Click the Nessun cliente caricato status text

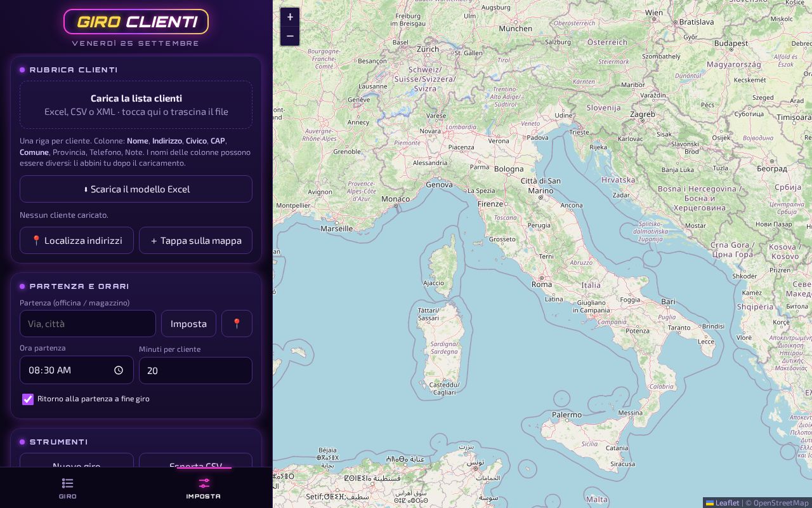point(64,215)
